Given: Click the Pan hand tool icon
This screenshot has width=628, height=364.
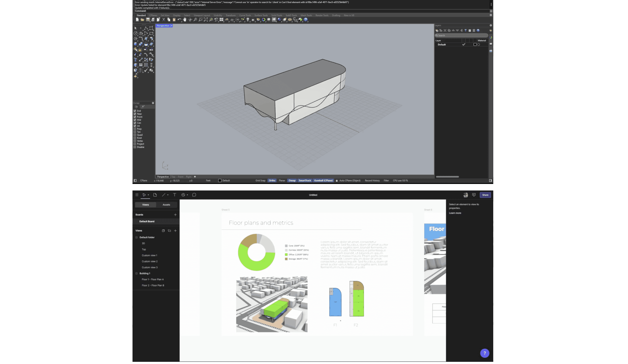Looking at the screenshot, I should click(185, 20).
